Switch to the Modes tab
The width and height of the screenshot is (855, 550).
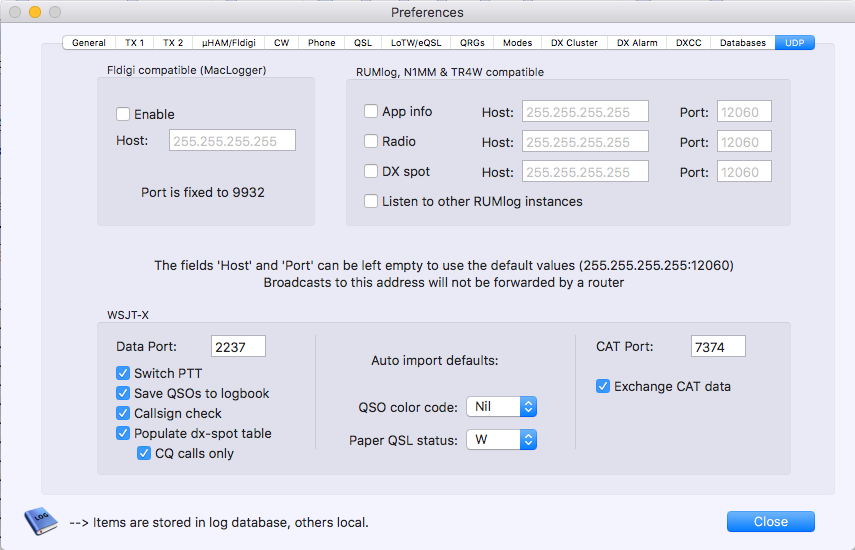tap(517, 43)
